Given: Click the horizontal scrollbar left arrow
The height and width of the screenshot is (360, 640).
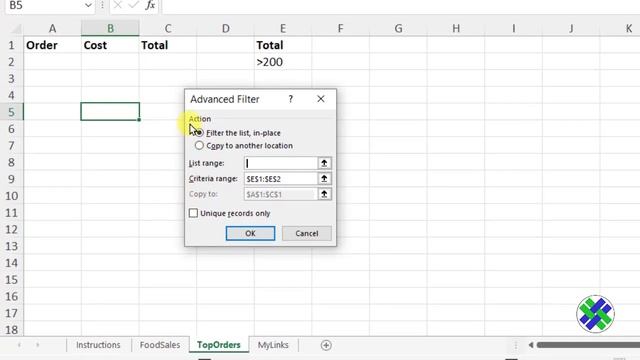Looking at the screenshot, I should (x=531, y=345).
